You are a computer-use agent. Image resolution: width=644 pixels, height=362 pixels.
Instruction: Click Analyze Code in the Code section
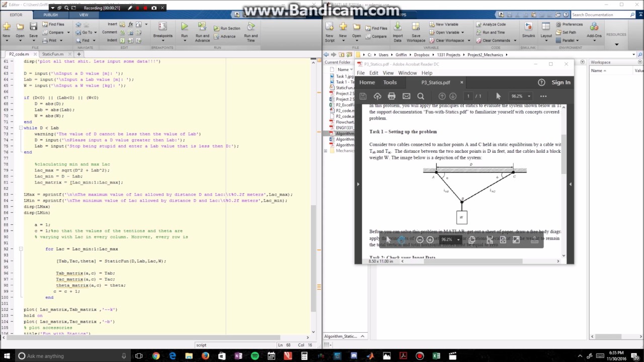coord(491,24)
